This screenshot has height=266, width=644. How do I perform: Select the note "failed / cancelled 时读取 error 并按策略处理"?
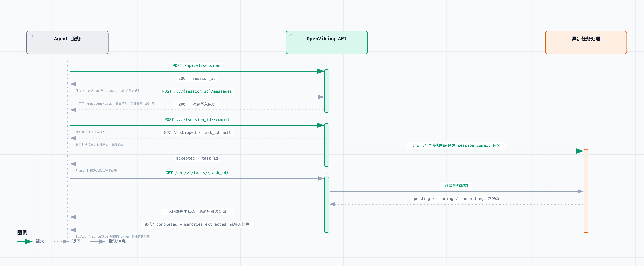(x=112, y=237)
